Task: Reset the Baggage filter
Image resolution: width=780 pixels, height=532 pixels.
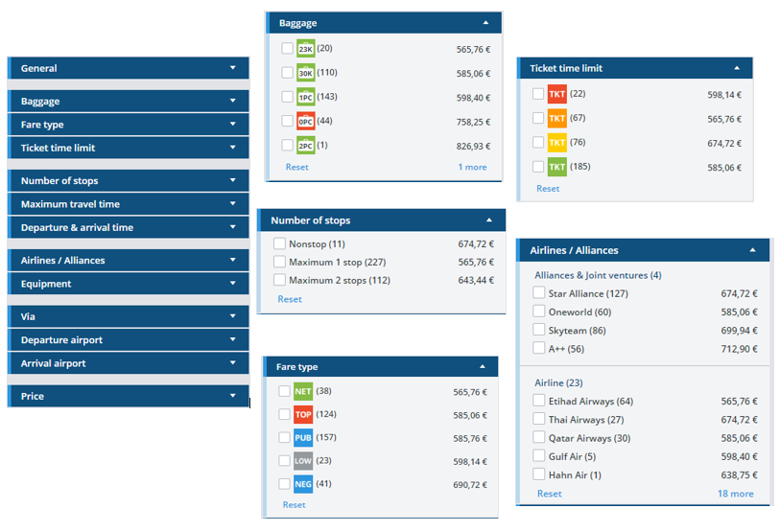Action: pyautogui.click(x=296, y=167)
